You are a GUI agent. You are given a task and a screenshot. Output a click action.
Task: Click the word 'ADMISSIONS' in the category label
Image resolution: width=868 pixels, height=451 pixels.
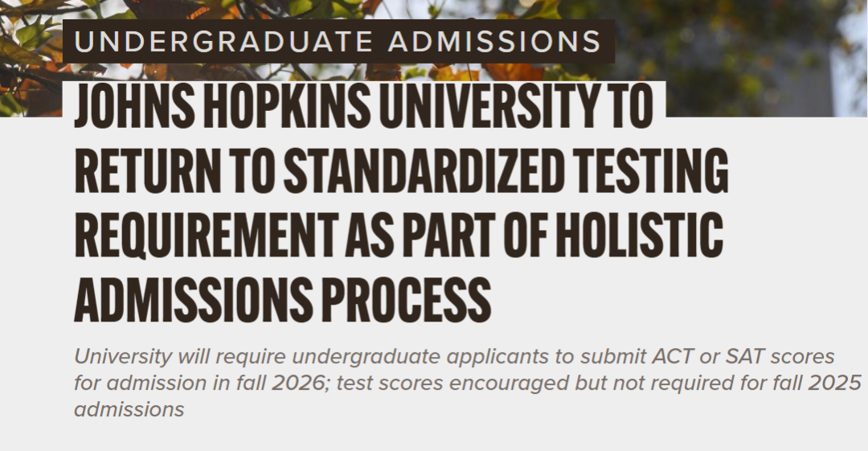pos(494,42)
